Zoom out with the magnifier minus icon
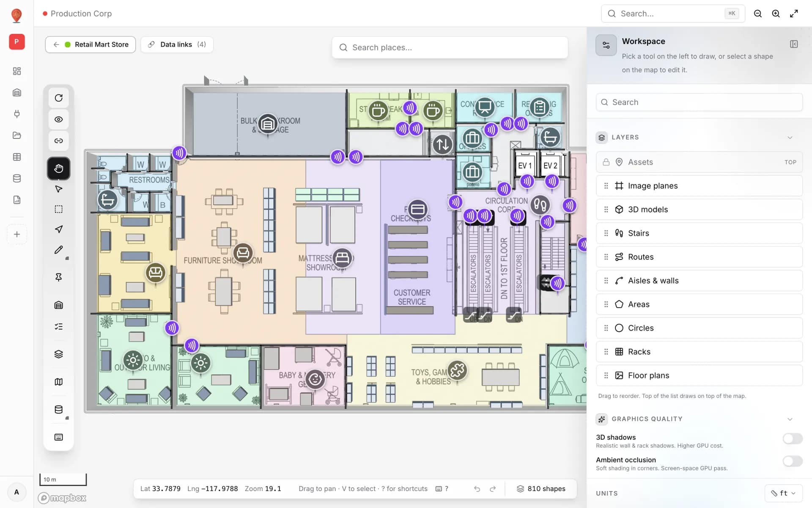This screenshot has height=508, width=812. tap(758, 14)
